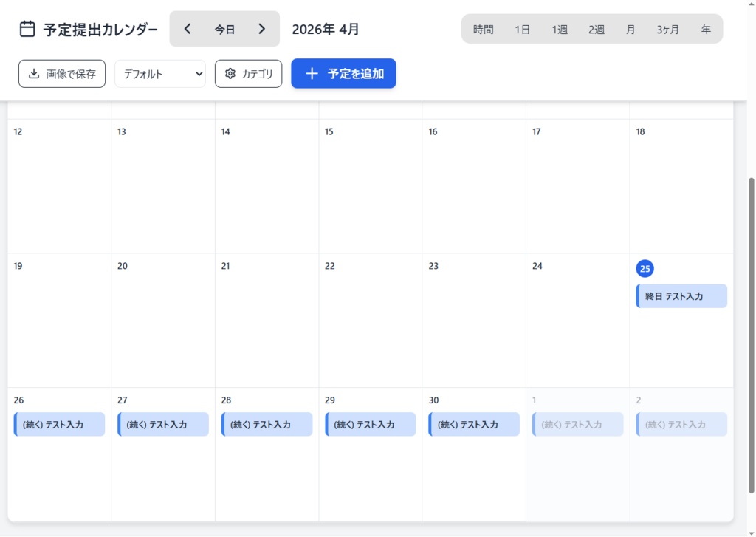The height and width of the screenshot is (537, 756).
Task: Open the (続く) テスト入力 event on the 28th
Action: click(267, 425)
